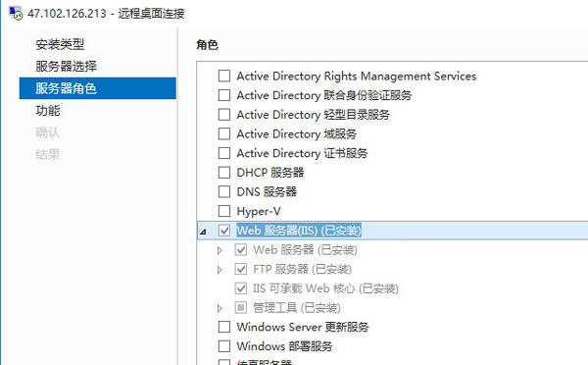Check Active Directory Rights Management Services
The width and height of the screenshot is (588, 365).
tap(224, 76)
